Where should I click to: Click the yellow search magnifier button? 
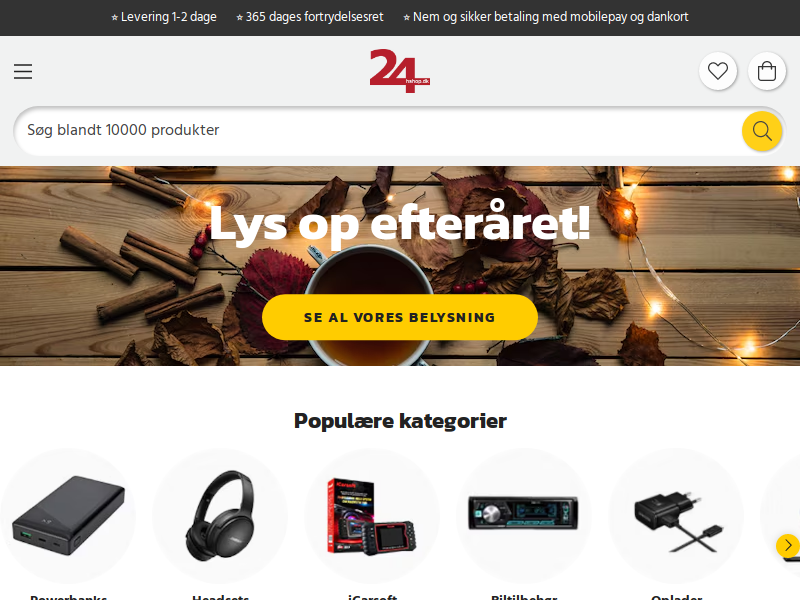pos(762,131)
